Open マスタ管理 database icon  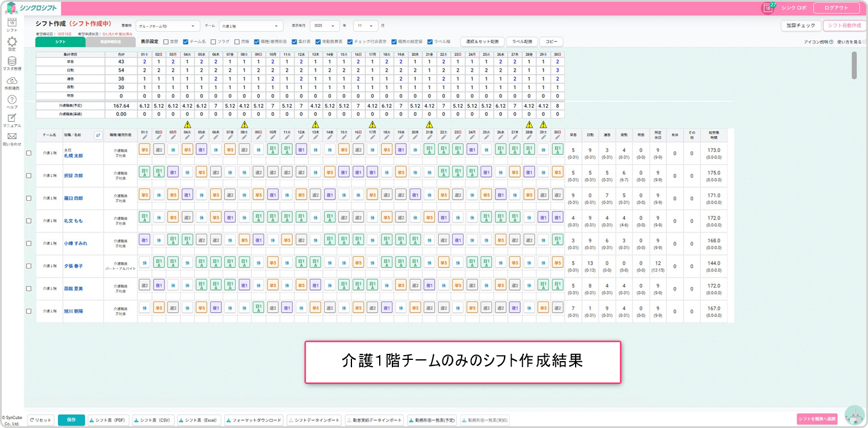click(11, 61)
